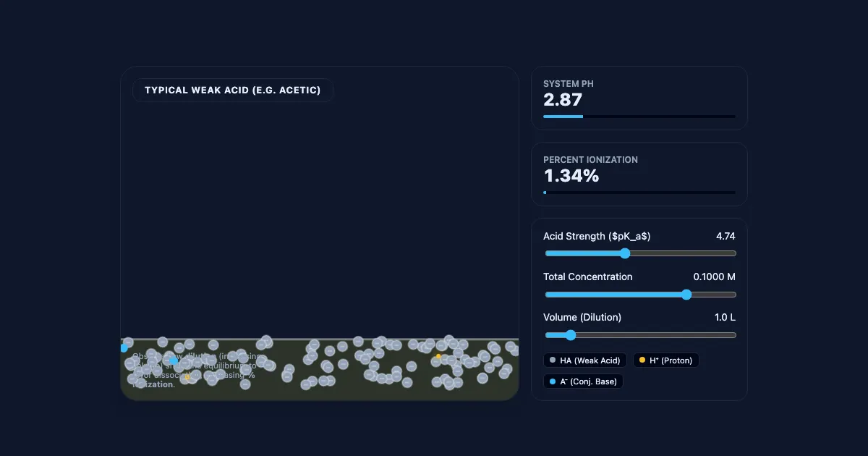Image resolution: width=868 pixels, height=456 pixels.
Task: Adjust the Acid Strength pKa slider
Action: pyautogui.click(x=640, y=253)
